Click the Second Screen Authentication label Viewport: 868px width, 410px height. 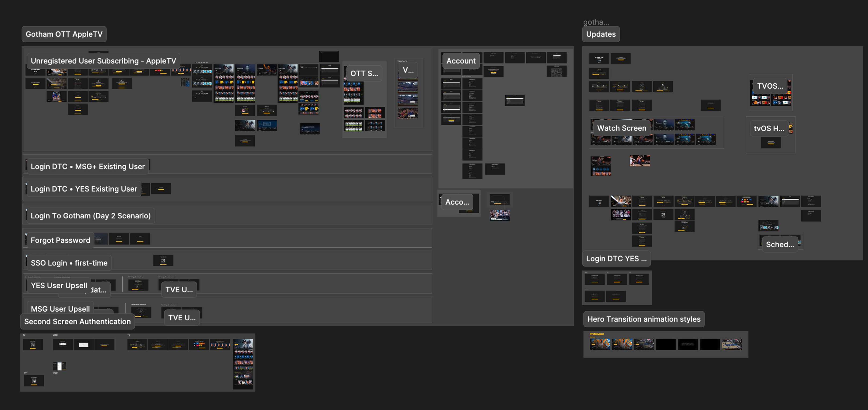tap(78, 321)
